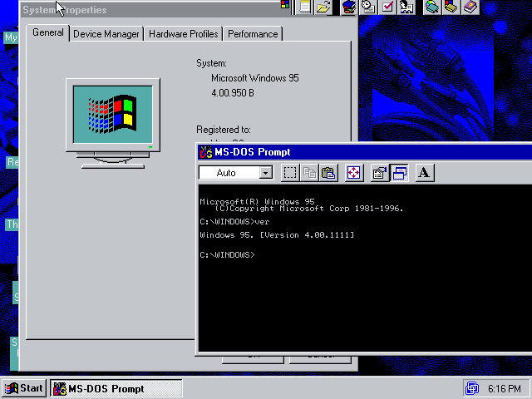Click the version text '4.00.950 B'
Image resolution: width=532 pixels, height=399 pixels.
pyautogui.click(x=233, y=93)
